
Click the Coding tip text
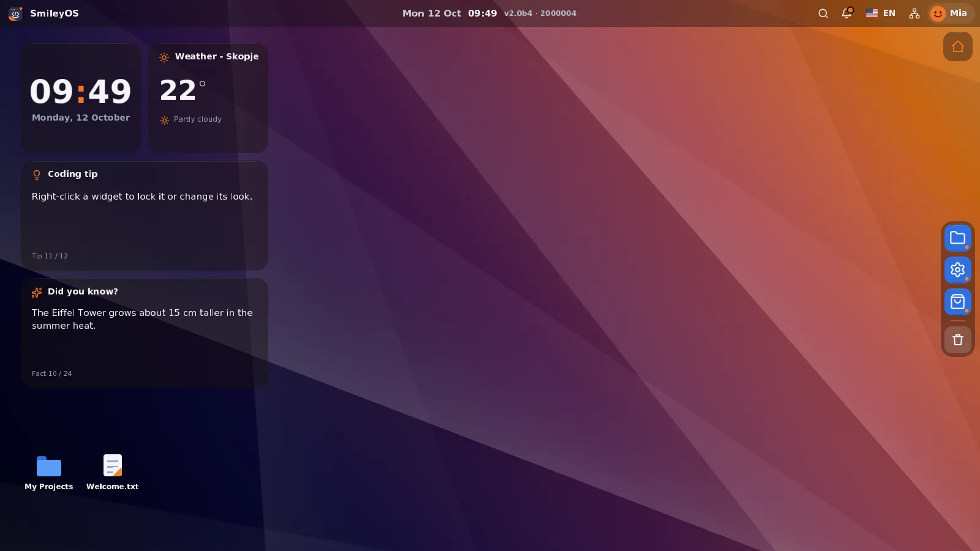click(x=142, y=197)
